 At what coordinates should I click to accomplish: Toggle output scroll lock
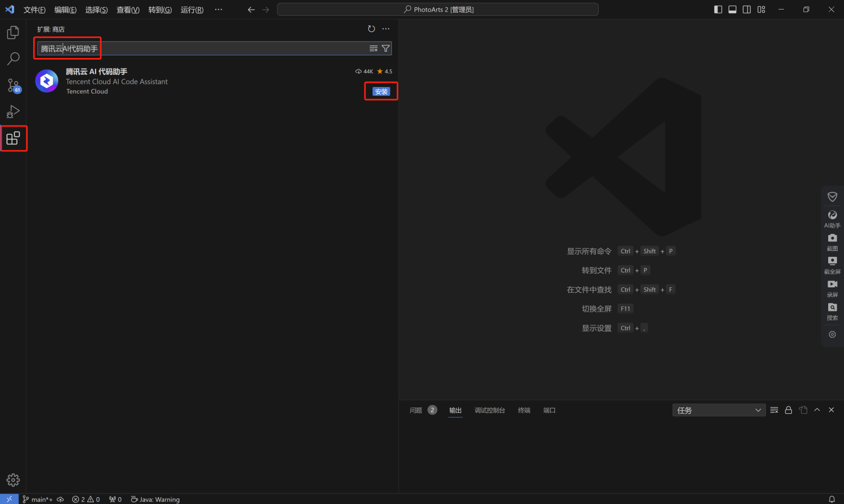789,410
